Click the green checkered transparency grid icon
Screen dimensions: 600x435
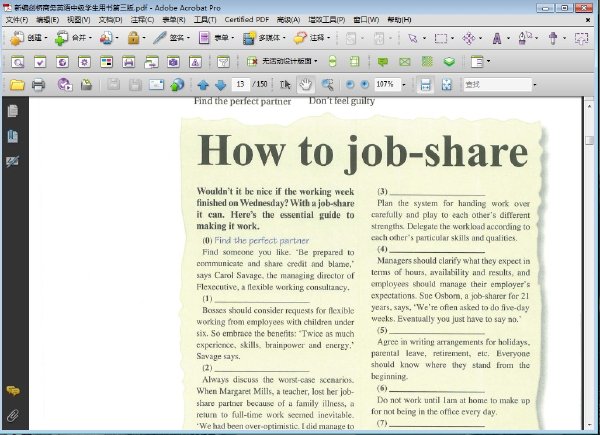427,61
